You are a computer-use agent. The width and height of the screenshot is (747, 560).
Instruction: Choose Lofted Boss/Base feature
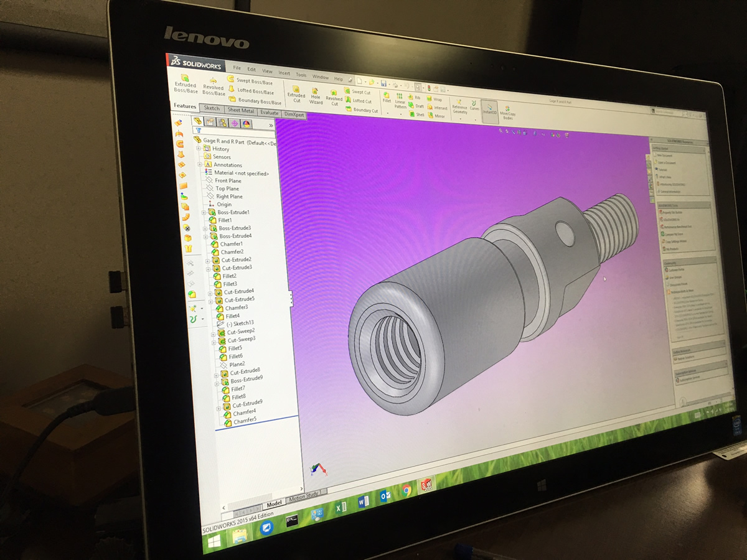pyautogui.click(x=251, y=91)
